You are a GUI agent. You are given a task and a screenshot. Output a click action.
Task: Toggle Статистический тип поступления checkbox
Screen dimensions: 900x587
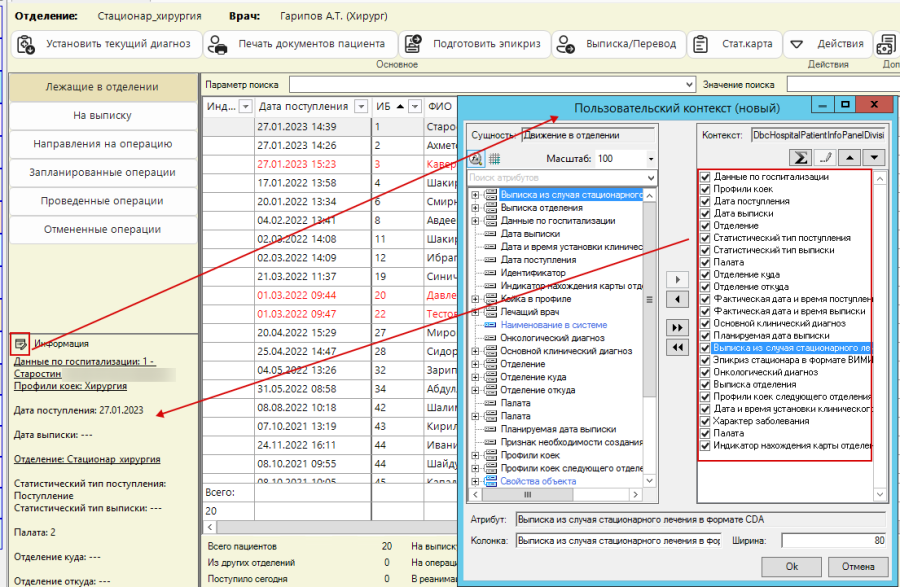[x=705, y=238]
